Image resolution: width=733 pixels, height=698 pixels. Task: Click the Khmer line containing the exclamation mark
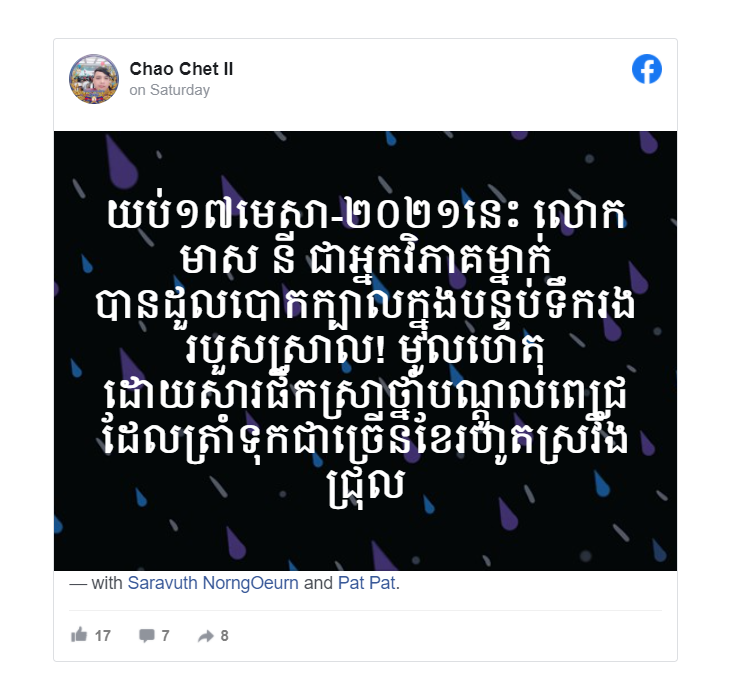click(366, 350)
